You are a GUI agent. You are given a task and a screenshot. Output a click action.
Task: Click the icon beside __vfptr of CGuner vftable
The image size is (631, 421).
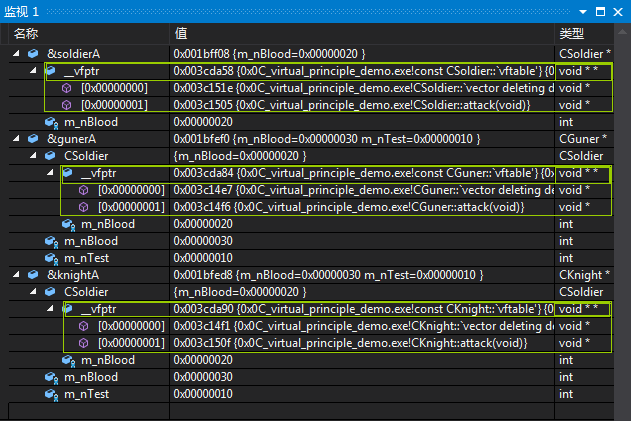(x=68, y=173)
